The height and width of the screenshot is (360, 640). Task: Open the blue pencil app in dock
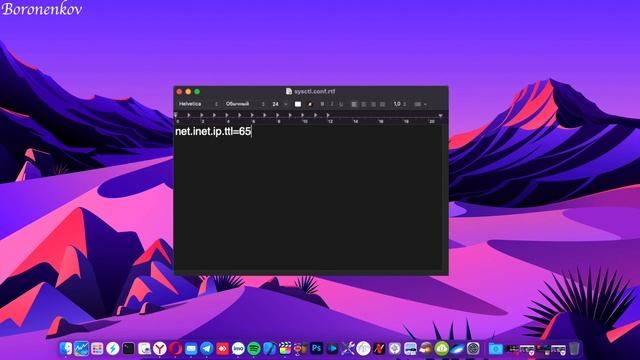(269, 349)
